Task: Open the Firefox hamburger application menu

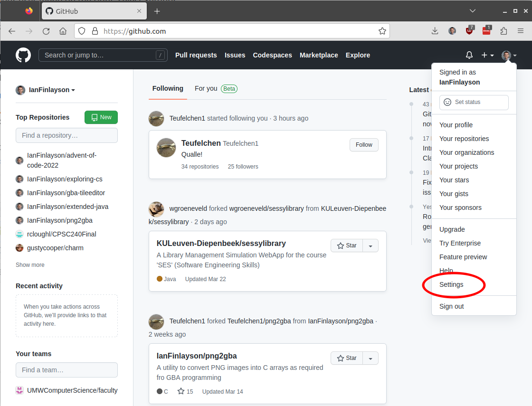Action: [x=521, y=31]
